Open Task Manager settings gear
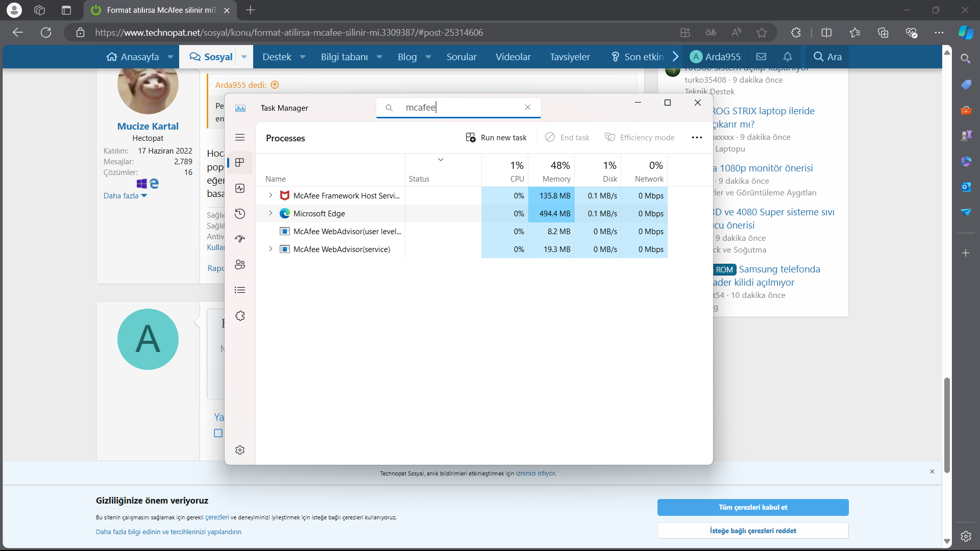 [240, 450]
